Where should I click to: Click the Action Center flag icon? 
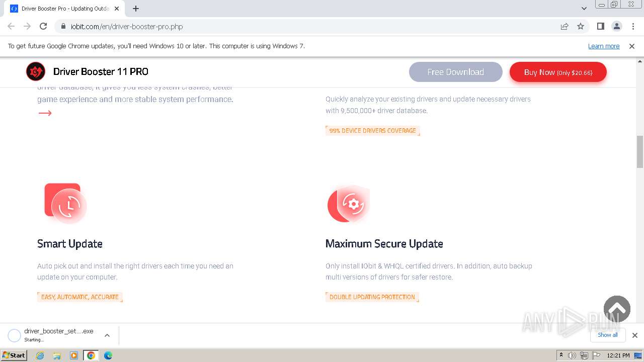[595, 355]
